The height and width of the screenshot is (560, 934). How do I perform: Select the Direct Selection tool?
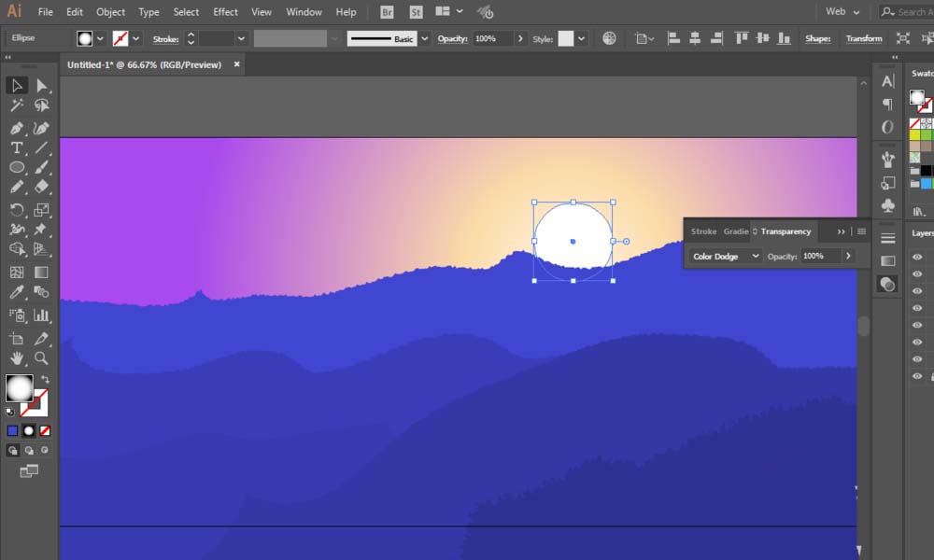[41, 86]
